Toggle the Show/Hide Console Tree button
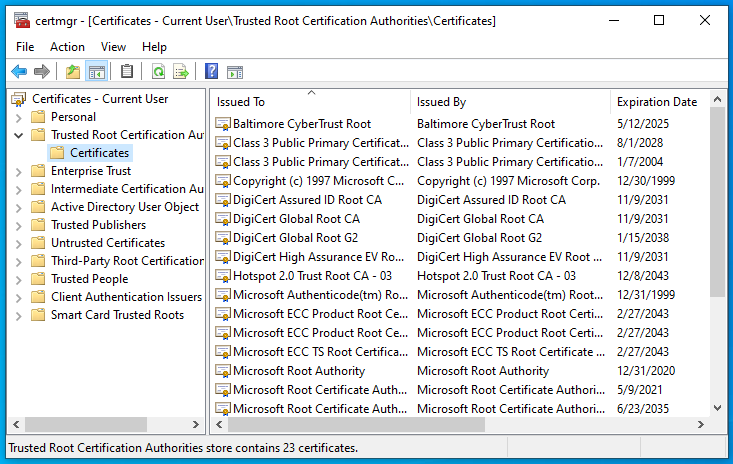Screen dimensions: 733x464 click(x=97, y=71)
